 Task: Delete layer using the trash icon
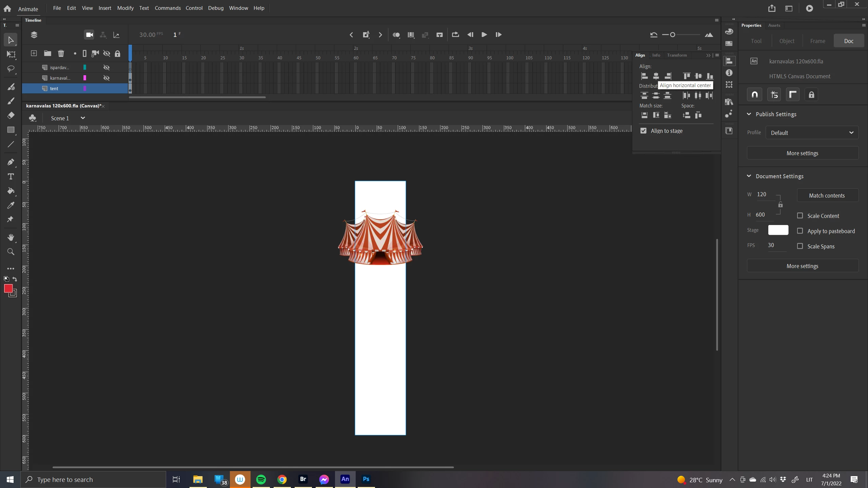(x=61, y=54)
